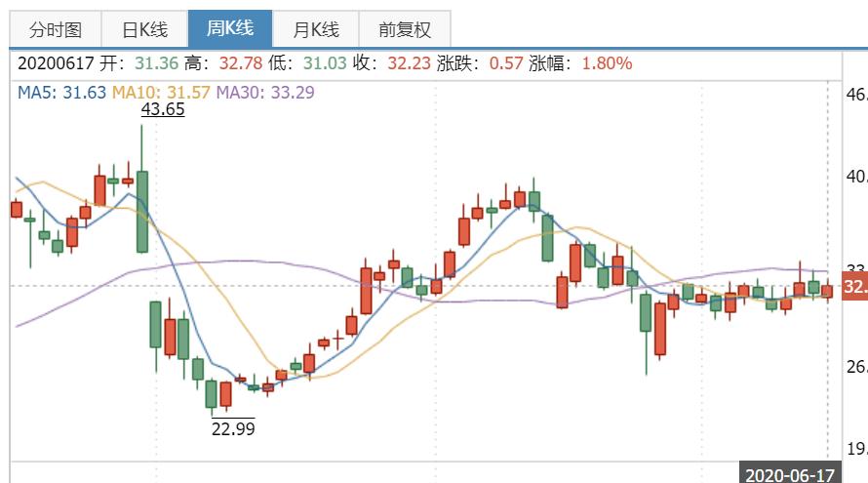Click the MA5 indicator label
Image resolution: width=868 pixels, height=483 pixels.
(60, 93)
